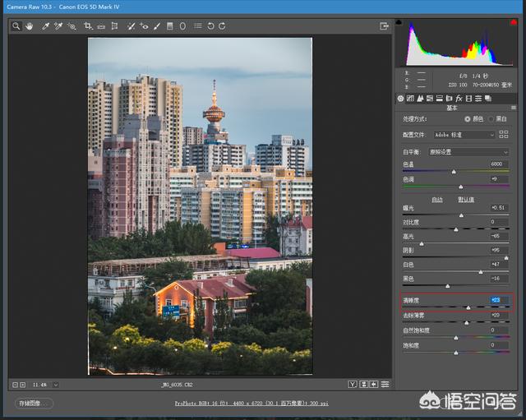526x420 pixels.
Task: Open the zoom level dropdown arrow
Action: [x=56, y=385]
